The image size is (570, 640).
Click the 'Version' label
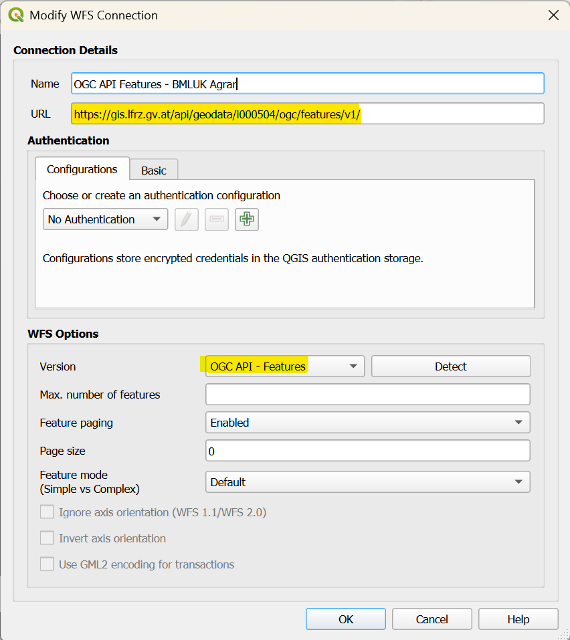click(x=58, y=367)
